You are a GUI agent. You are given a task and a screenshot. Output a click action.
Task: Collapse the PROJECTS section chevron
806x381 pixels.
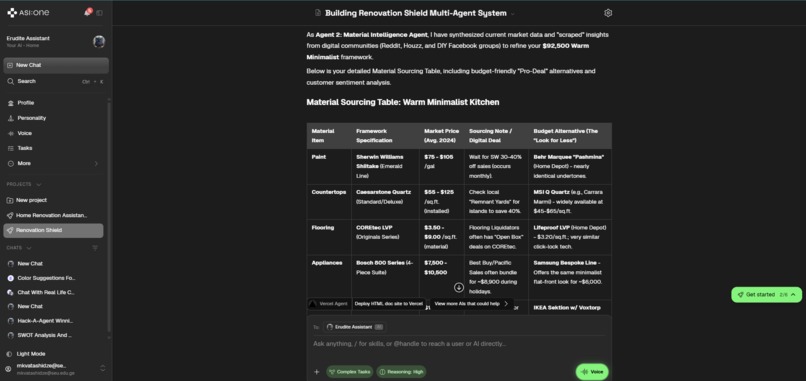point(39,185)
